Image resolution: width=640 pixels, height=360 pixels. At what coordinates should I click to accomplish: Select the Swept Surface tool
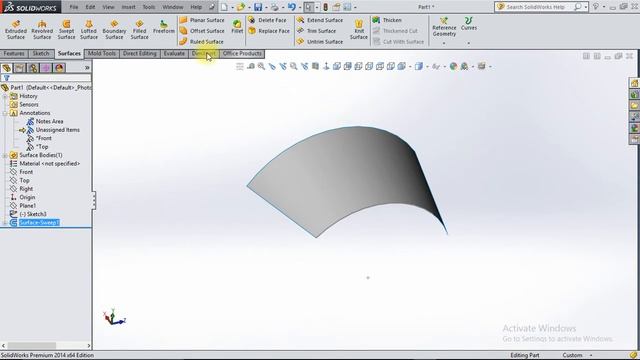pyautogui.click(x=66, y=30)
